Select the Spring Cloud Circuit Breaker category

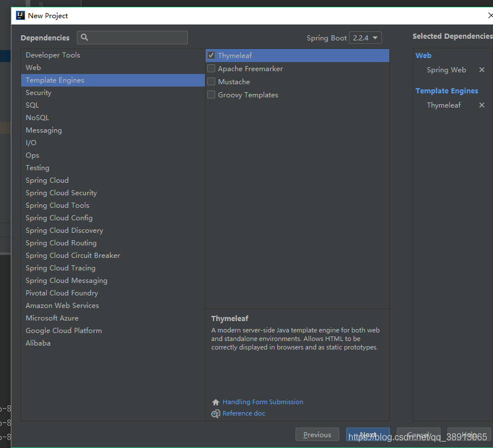[113, 256]
